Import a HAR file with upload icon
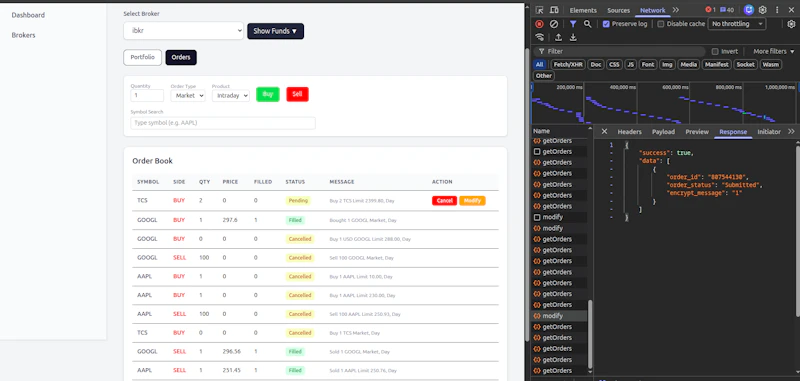Screen dimensions: 800x381 click(559, 37)
